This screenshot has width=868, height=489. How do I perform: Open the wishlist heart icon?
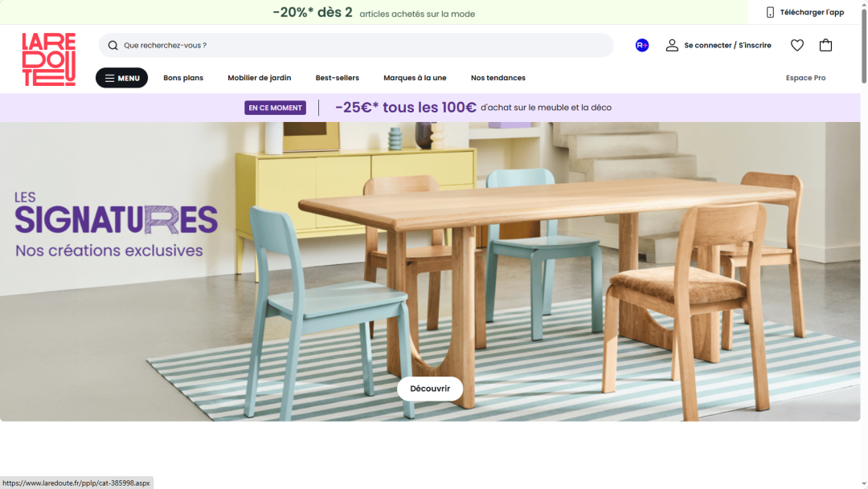tap(797, 45)
